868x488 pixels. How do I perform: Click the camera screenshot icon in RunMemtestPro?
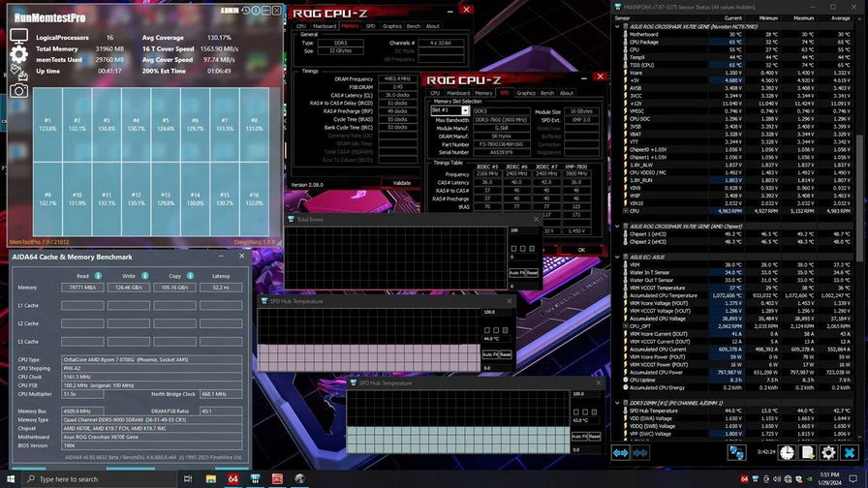click(x=18, y=90)
